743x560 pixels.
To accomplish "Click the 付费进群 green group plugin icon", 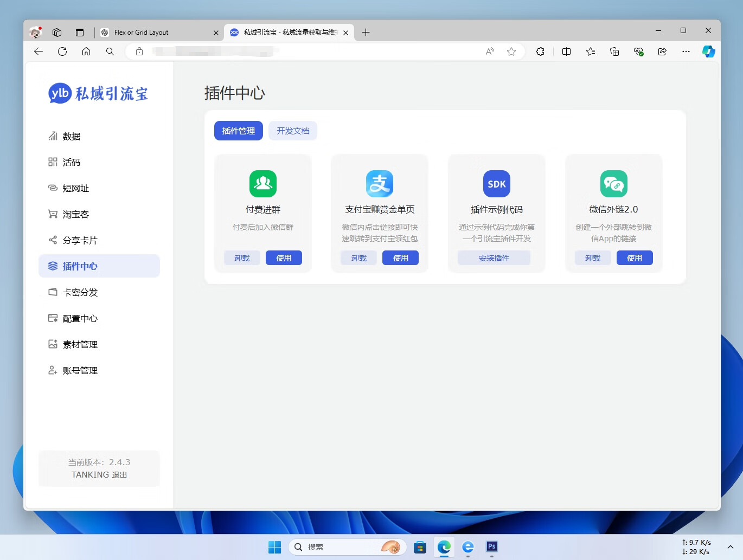I will [262, 184].
